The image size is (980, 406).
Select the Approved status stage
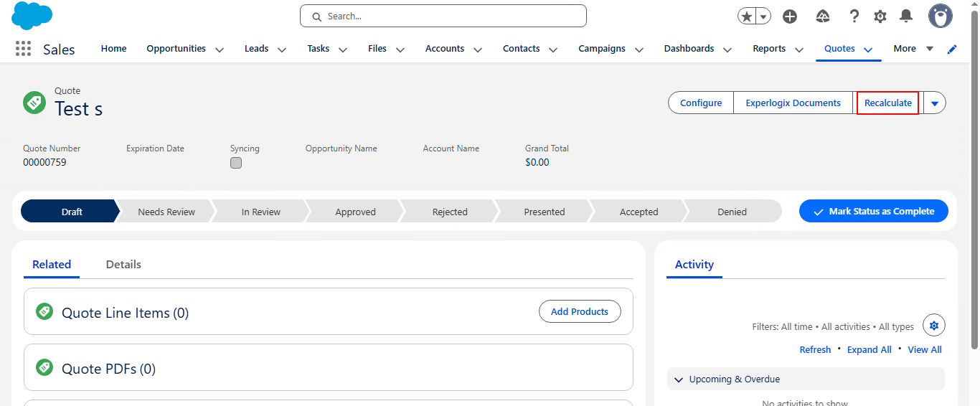click(355, 212)
